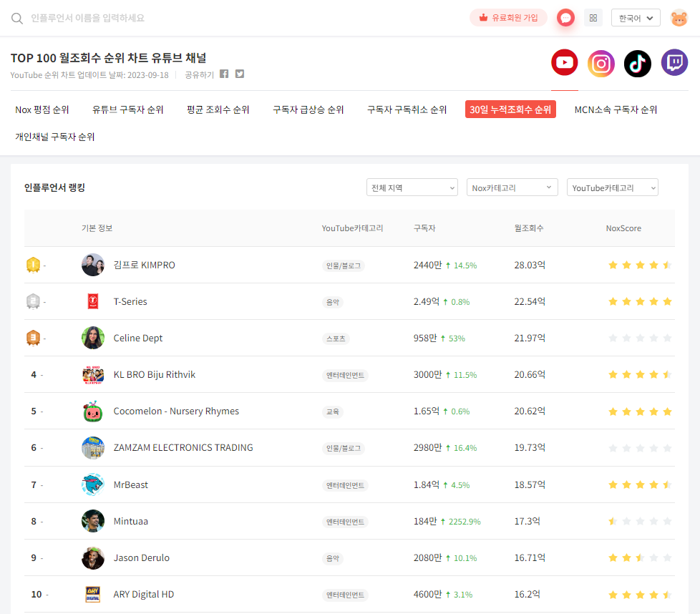Screen dimensions: 700x614
Task: Open the T-Series channel link
Action: point(130,302)
